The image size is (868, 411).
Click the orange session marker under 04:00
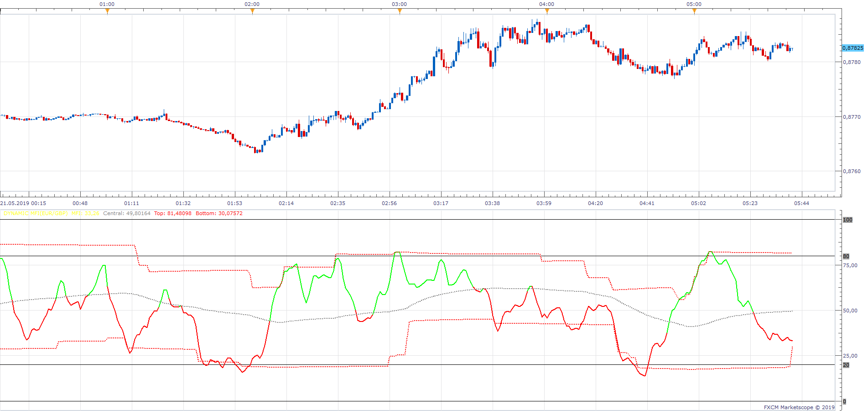click(547, 11)
